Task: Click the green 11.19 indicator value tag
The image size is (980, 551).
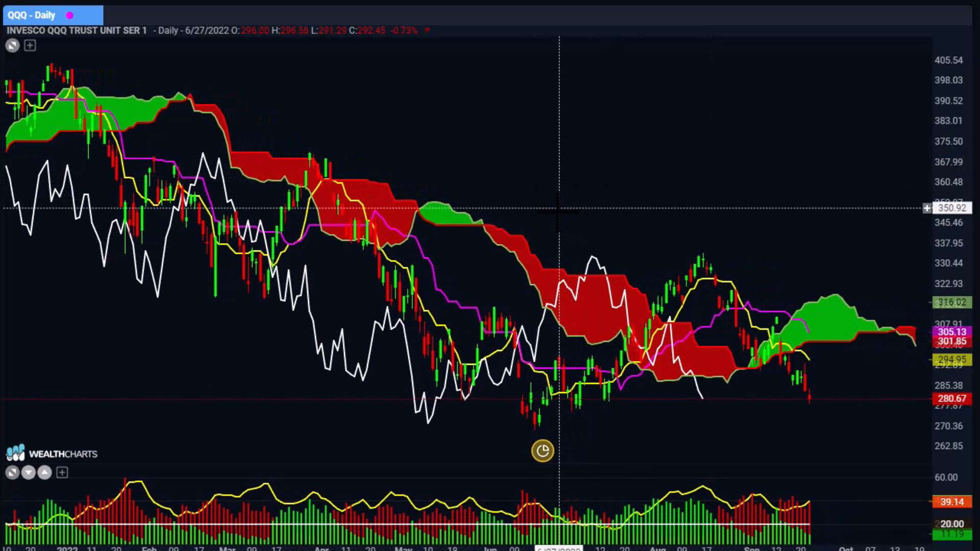Action: [x=952, y=534]
